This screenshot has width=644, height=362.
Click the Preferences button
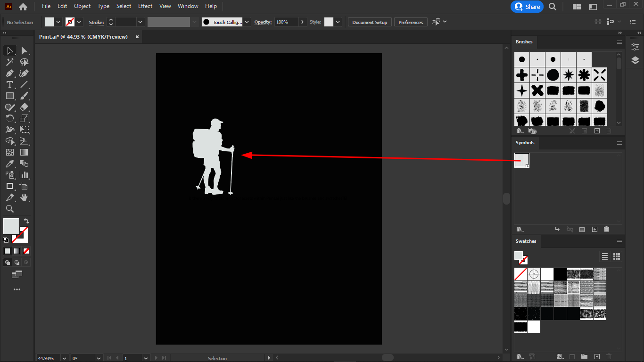point(410,22)
